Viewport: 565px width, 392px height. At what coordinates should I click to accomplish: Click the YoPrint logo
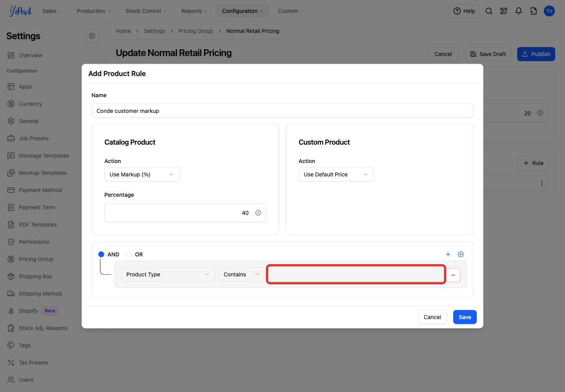click(x=20, y=11)
